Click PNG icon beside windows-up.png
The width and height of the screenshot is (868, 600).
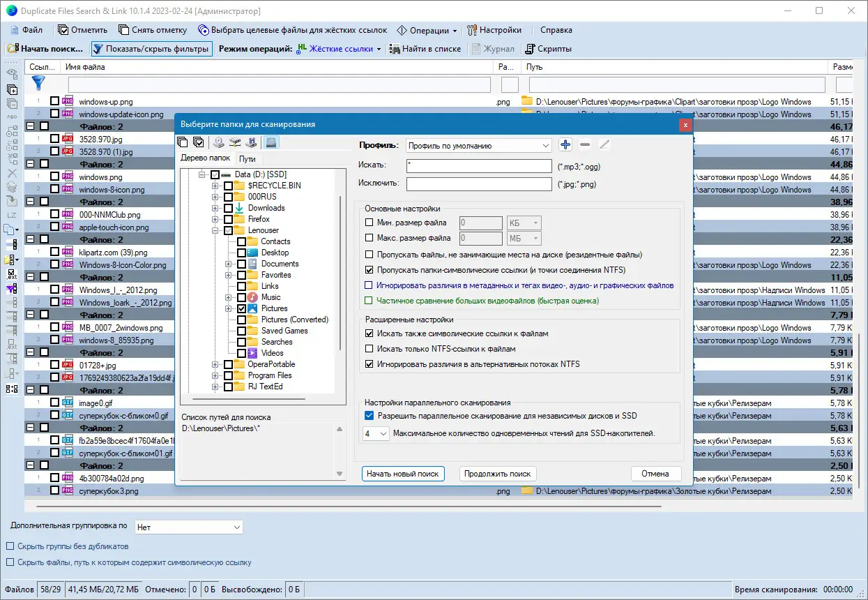point(68,101)
